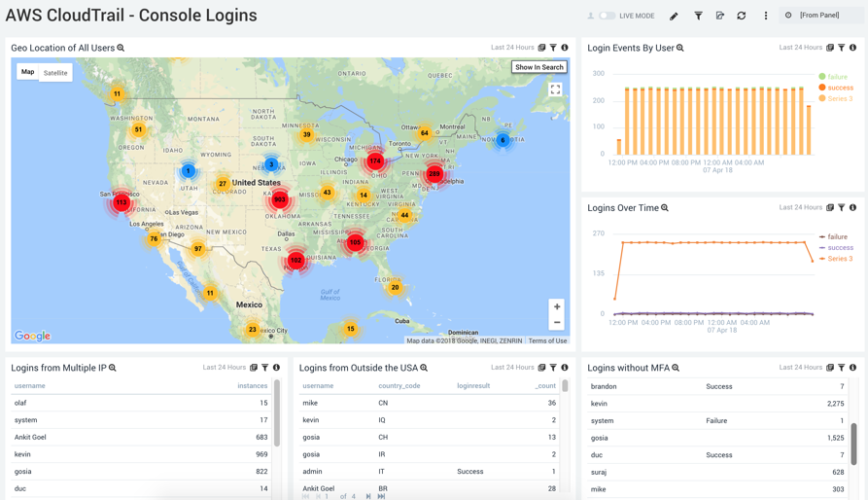Open dashboard filter funnel icon in header
The height and width of the screenshot is (500, 868).
[698, 17]
